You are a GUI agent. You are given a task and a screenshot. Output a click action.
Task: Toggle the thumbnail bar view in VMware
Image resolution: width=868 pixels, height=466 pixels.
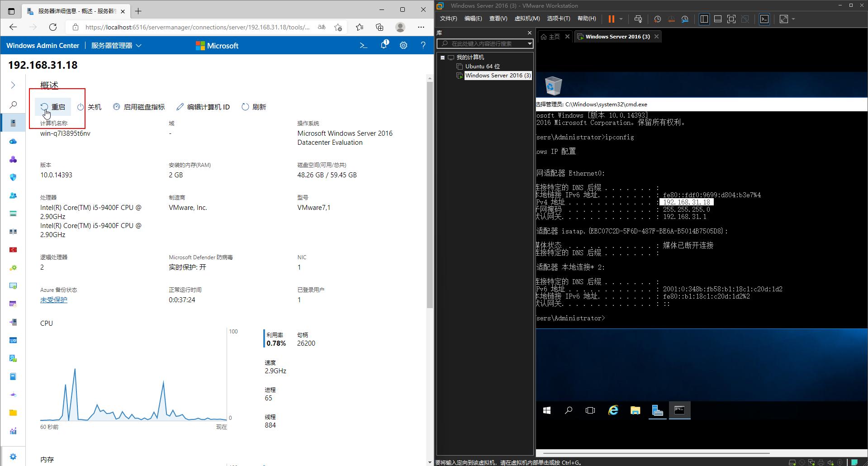point(718,19)
